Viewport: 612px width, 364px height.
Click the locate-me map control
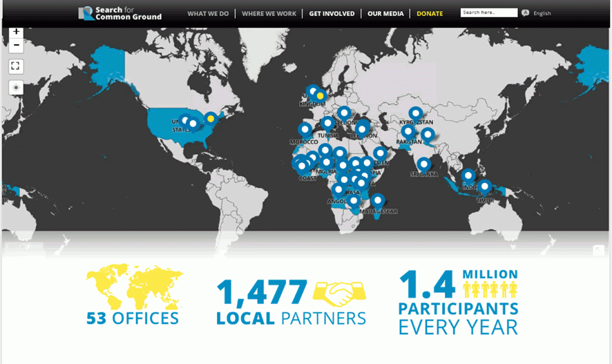[x=17, y=87]
